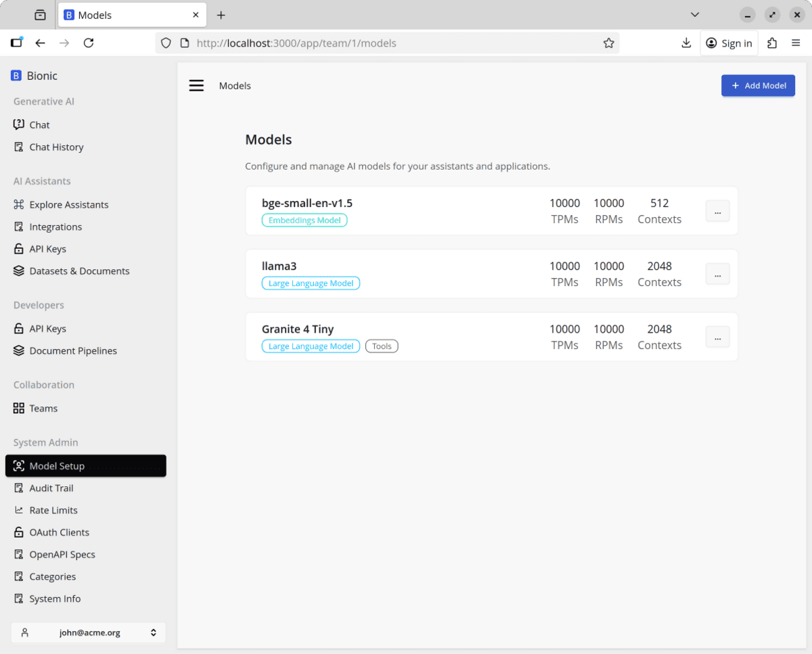The width and height of the screenshot is (812, 654).
Task: Click the Chat History sidebar icon
Action: pos(19,147)
